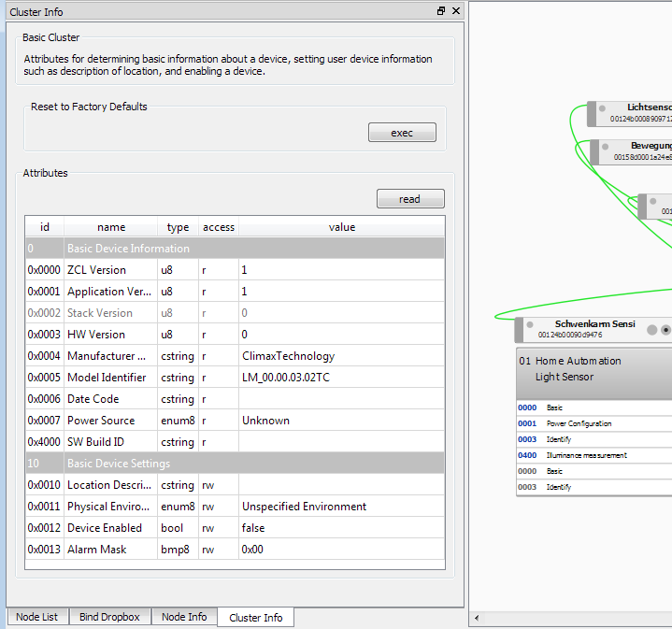Image resolution: width=672 pixels, height=629 pixels.
Task: Open the 0400 Illuminance measurement cluster
Action: coord(594,455)
